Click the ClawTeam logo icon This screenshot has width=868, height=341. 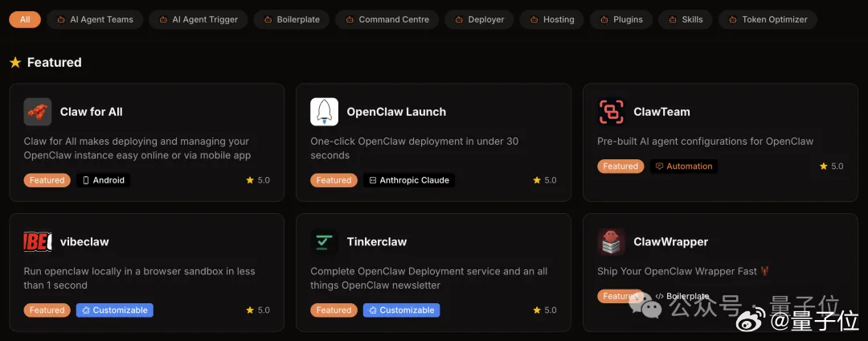tap(611, 112)
